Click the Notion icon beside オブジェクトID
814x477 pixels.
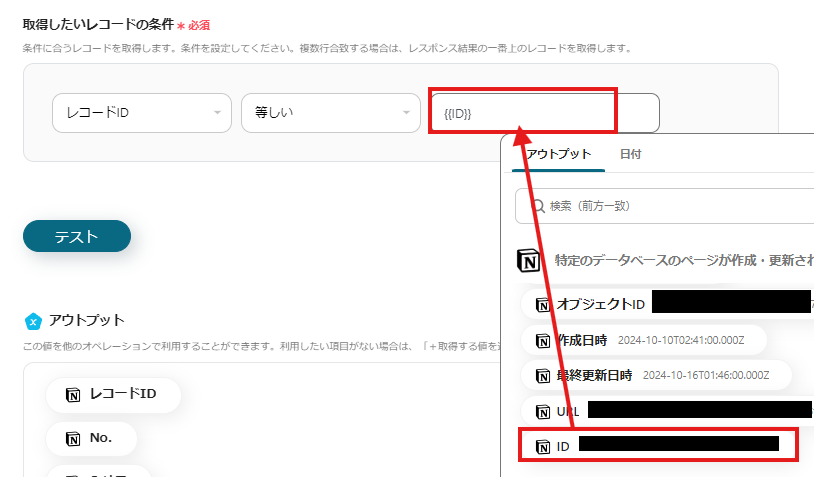(543, 305)
